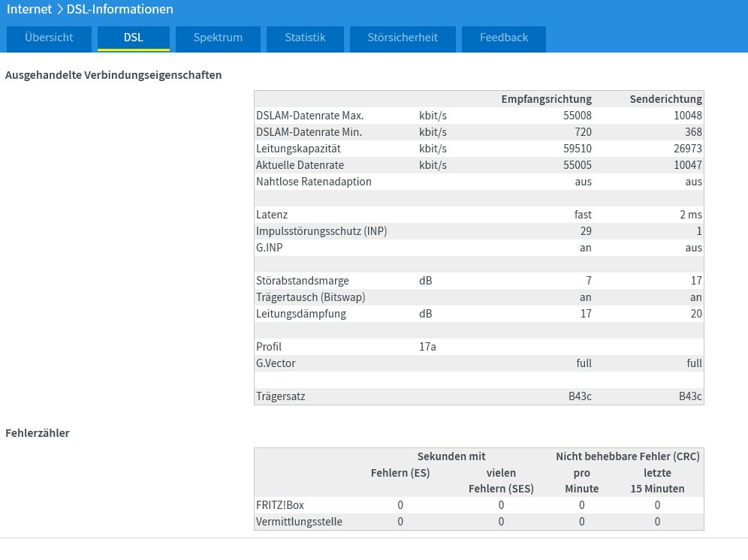Click the breadcrumb chevron separator icon

(x=59, y=9)
